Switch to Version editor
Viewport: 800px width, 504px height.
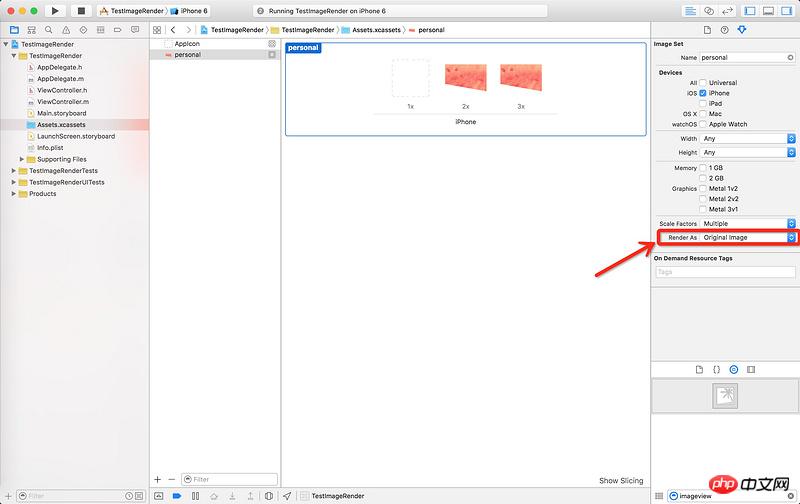(x=728, y=11)
